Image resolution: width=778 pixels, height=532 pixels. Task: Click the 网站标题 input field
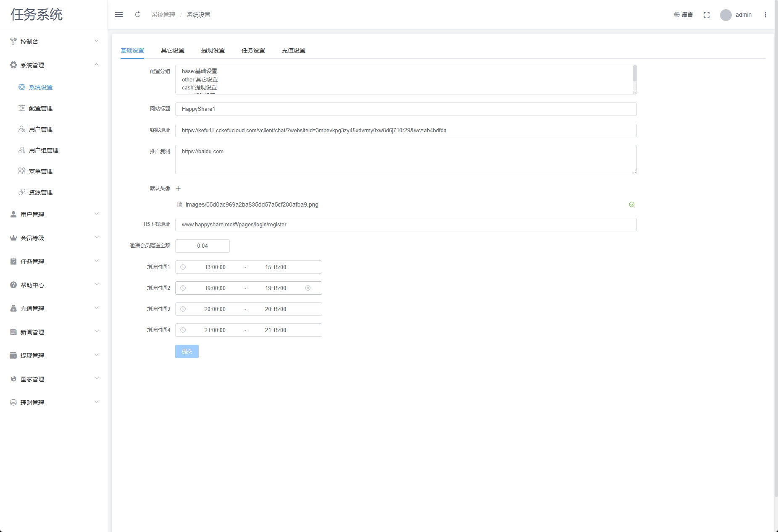[x=405, y=109]
